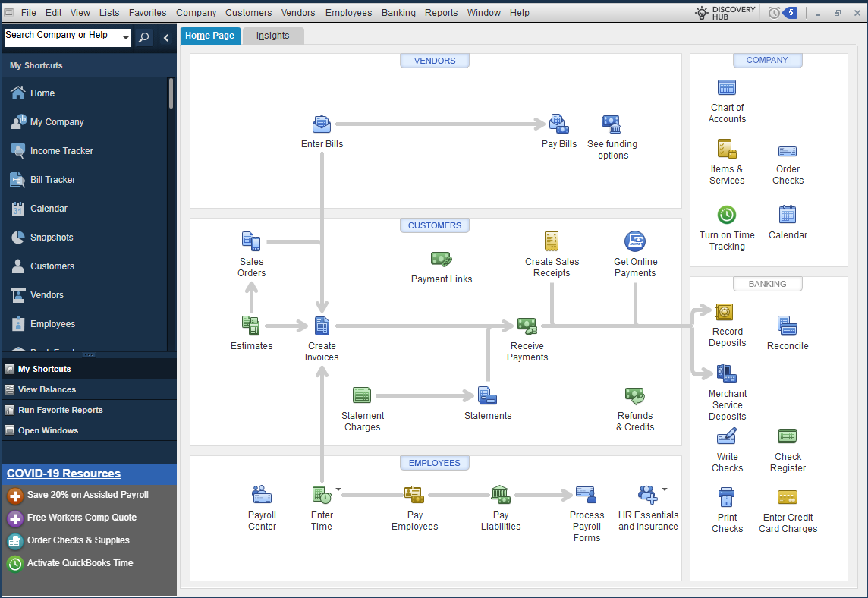Screen dimensions: 868x598
Task: Open the Record Deposits icon
Action: pyautogui.click(x=726, y=312)
